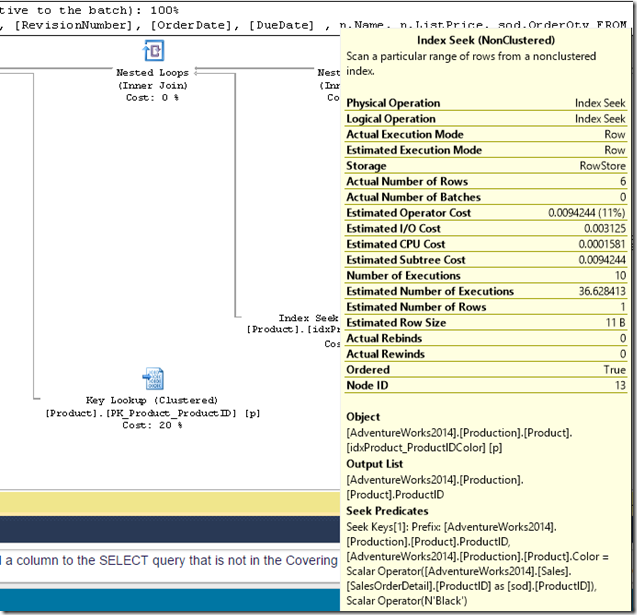Click the 'Actual Number of Batches' label

tap(414, 197)
